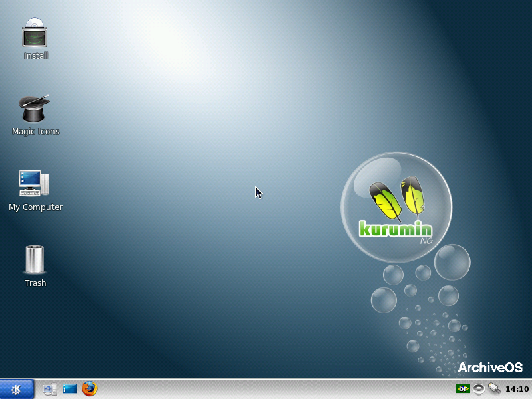Open the Magic Icons top hat icon

[34, 108]
